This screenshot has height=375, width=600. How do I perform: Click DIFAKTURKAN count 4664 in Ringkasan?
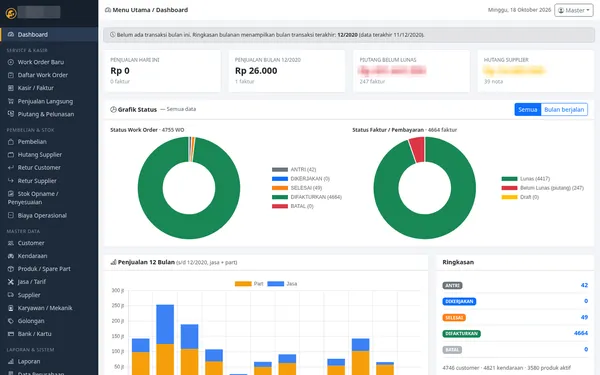click(581, 333)
